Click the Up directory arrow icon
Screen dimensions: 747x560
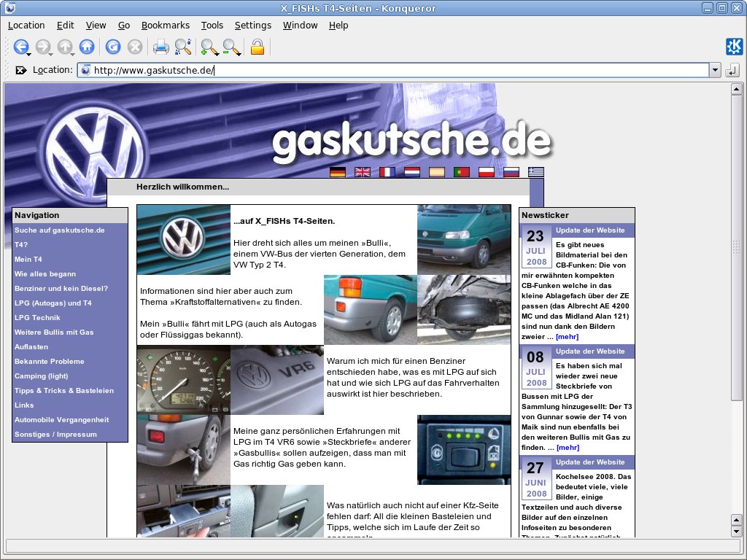coord(65,47)
